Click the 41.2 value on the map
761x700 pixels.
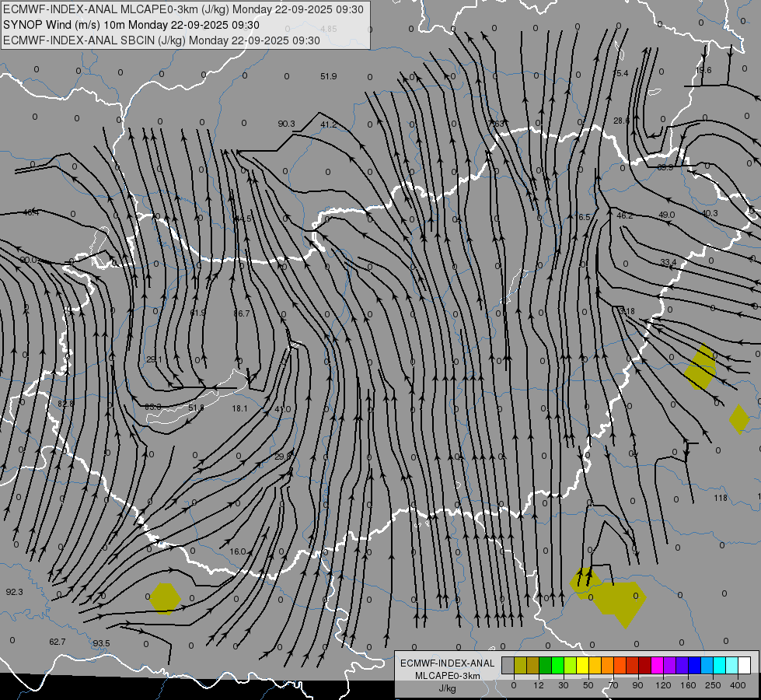[329, 124]
